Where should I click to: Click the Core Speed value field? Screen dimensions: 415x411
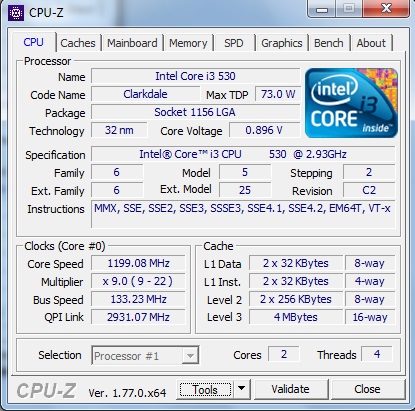pyautogui.click(x=138, y=263)
